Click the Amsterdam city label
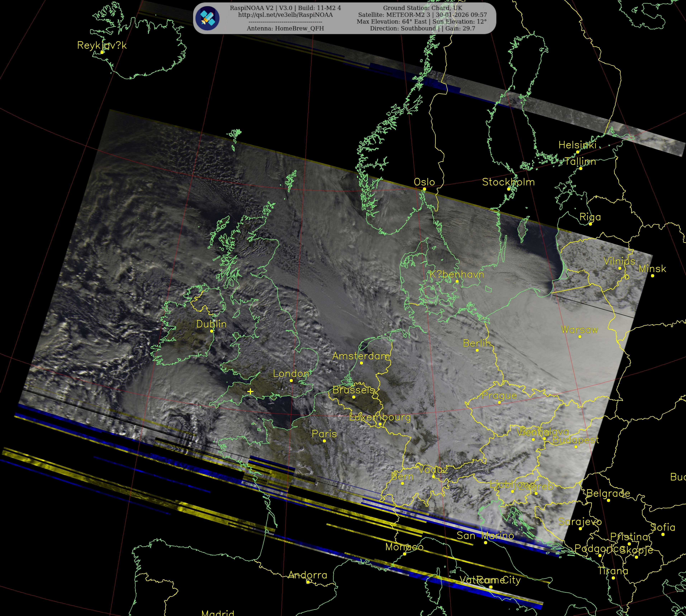The height and width of the screenshot is (616, 686). coord(361,356)
